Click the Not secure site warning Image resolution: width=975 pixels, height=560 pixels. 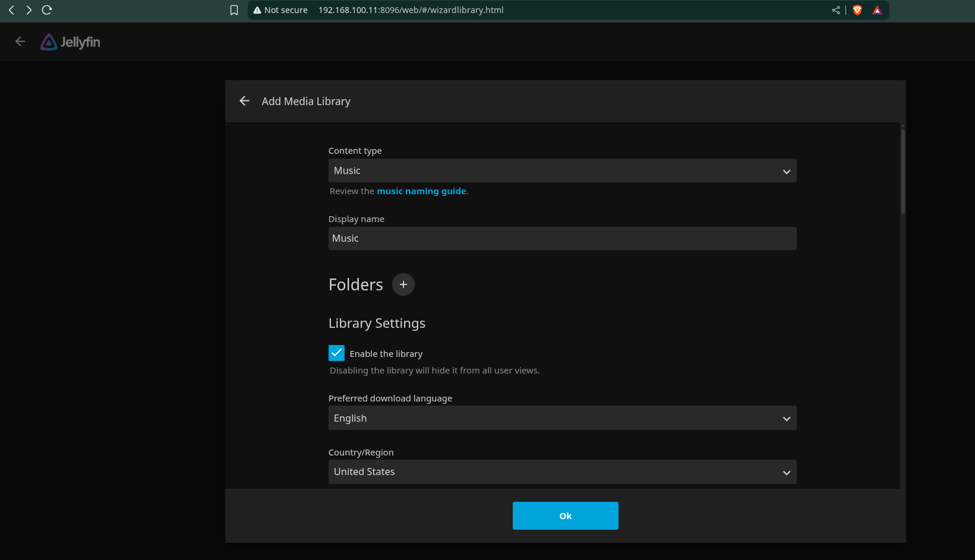[280, 10]
